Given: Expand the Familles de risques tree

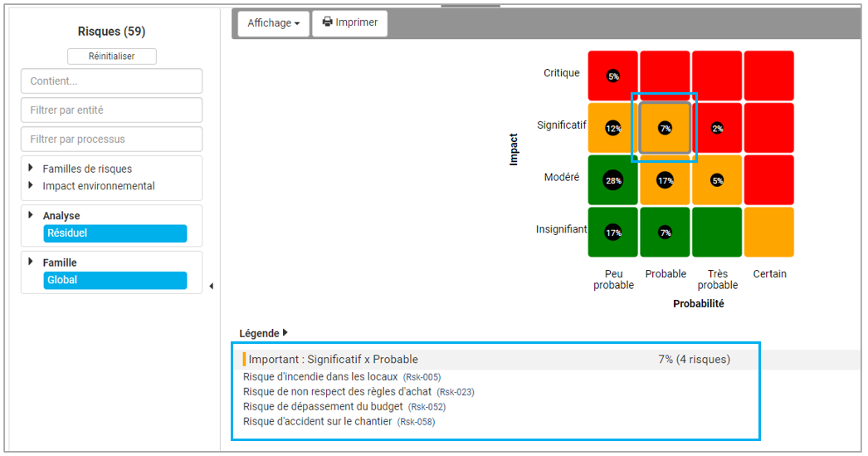Looking at the screenshot, I should pos(31,169).
